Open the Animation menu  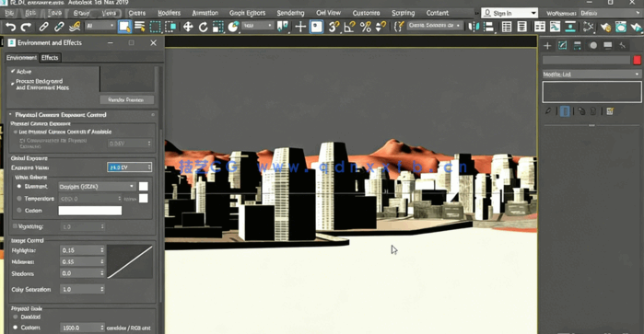(205, 13)
